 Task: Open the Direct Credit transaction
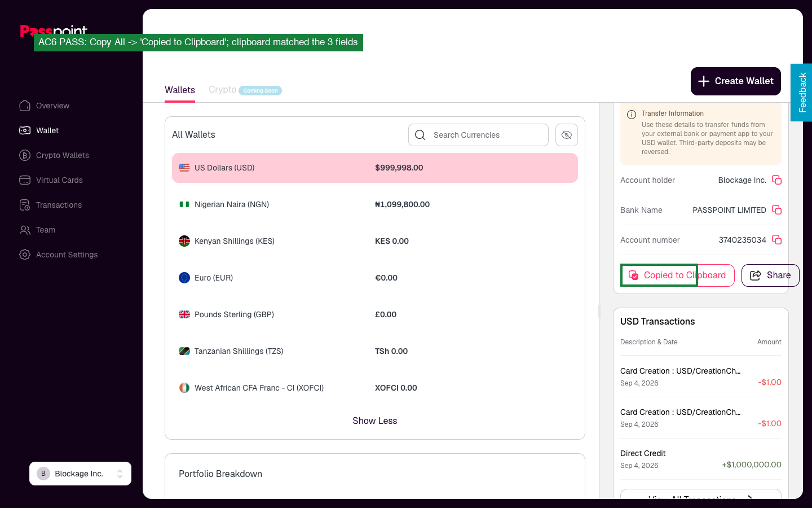pos(701,459)
